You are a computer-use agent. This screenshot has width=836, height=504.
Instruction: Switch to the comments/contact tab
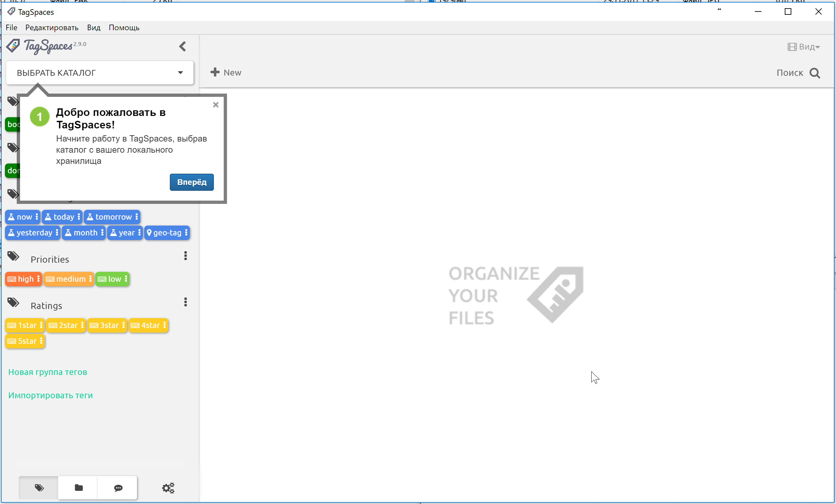[x=118, y=488]
